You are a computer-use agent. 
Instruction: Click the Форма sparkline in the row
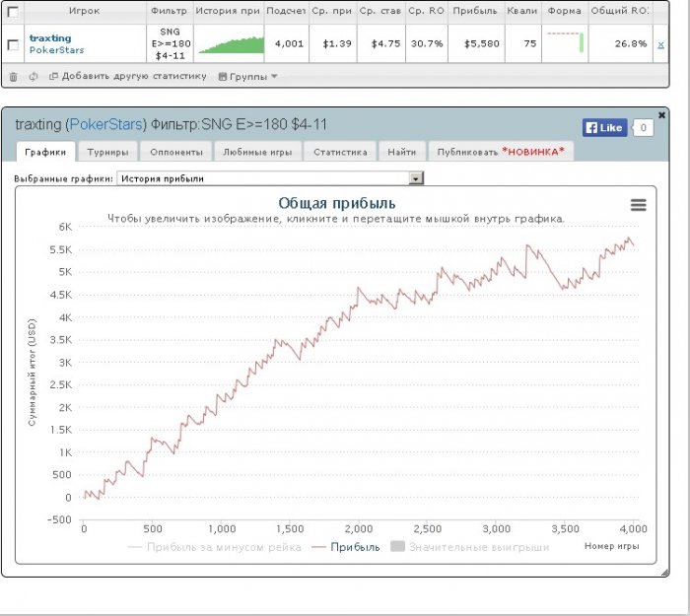coord(565,42)
